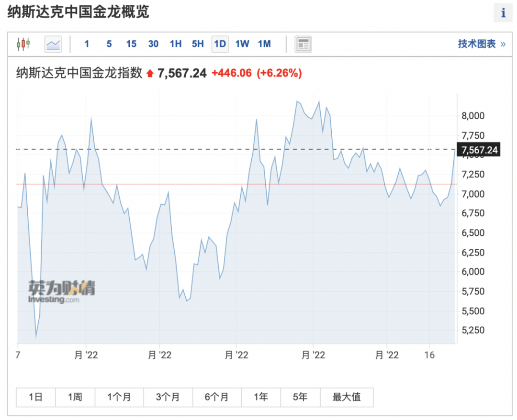This screenshot has width=517, height=420.
Task: Choose the 3个月 time range
Action: coord(168,397)
